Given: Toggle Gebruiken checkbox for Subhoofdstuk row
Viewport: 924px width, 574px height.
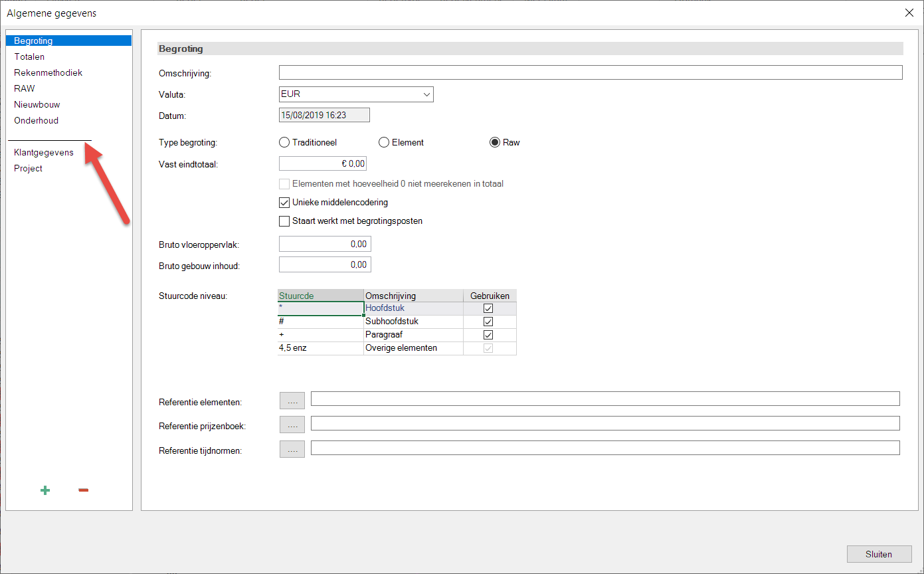Looking at the screenshot, I should (x=488, y=322).
